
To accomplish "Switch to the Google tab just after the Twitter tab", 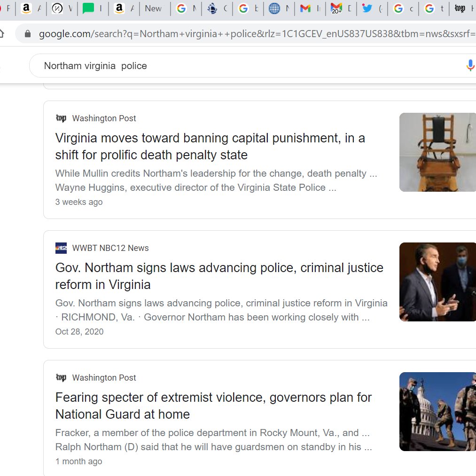I will point(403,8).
